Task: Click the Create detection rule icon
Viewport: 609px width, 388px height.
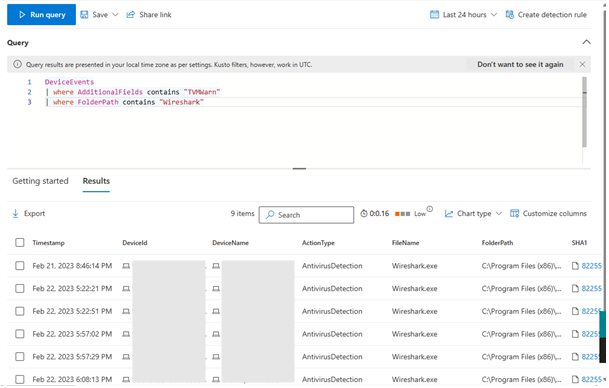Action: point(510,15)
